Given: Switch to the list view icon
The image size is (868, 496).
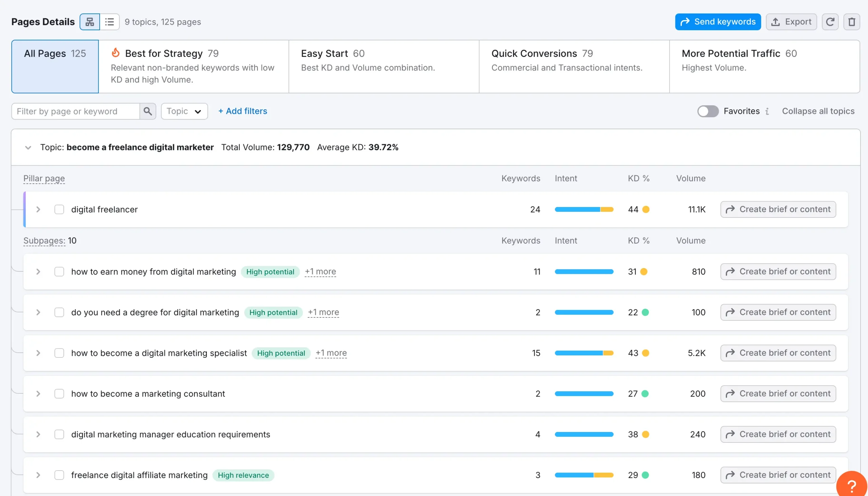Looking at the screenshot, I should click(110, 21).
